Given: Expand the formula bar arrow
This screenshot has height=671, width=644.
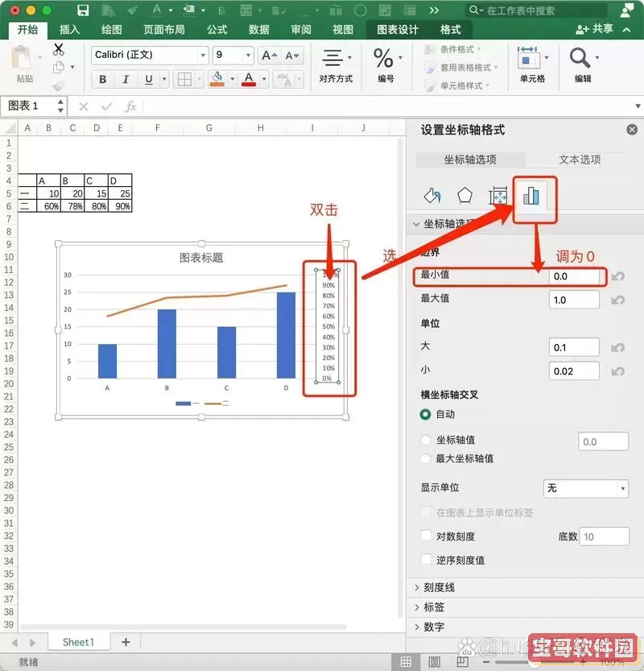Looking at the screenshot, I should click(638, 106).
